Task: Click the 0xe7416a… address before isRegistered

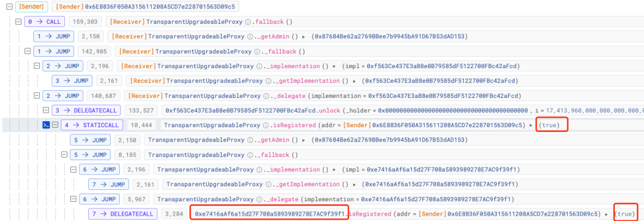Action: click(270, 214)
